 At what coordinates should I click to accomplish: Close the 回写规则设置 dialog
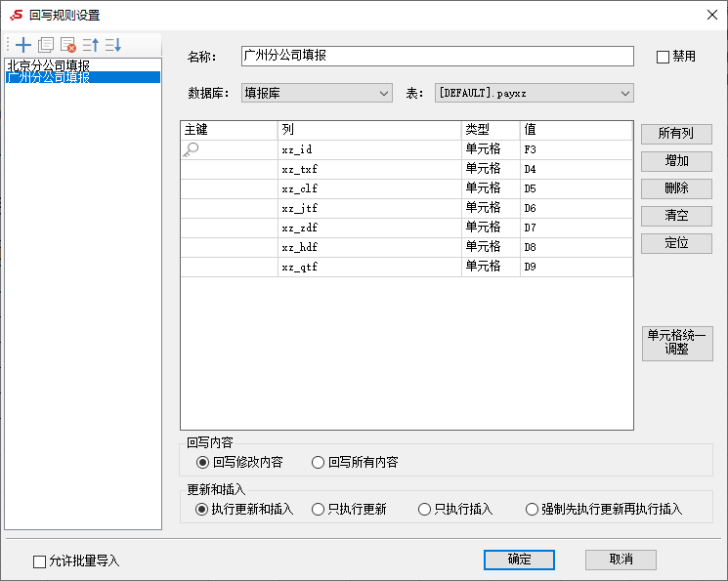(x=712, y=15)
